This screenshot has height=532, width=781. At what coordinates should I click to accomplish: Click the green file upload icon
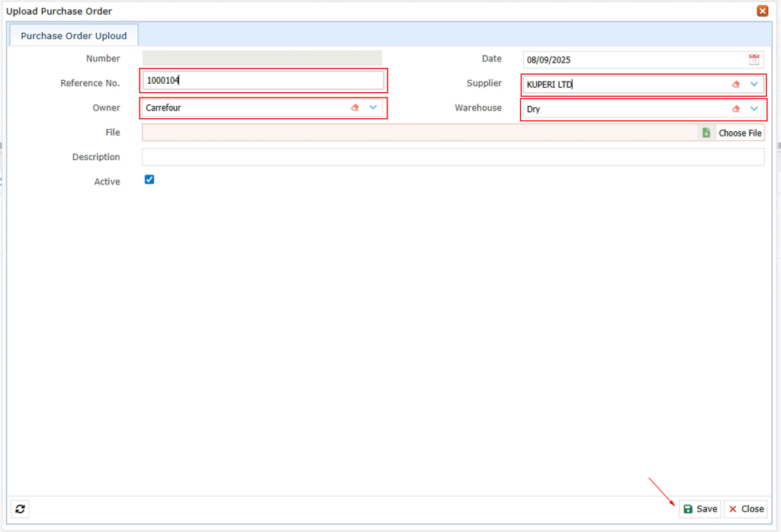tap(706, 133)
